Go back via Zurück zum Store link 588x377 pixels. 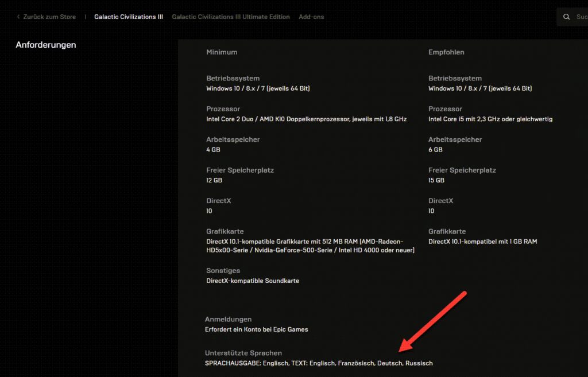(49, 17)
